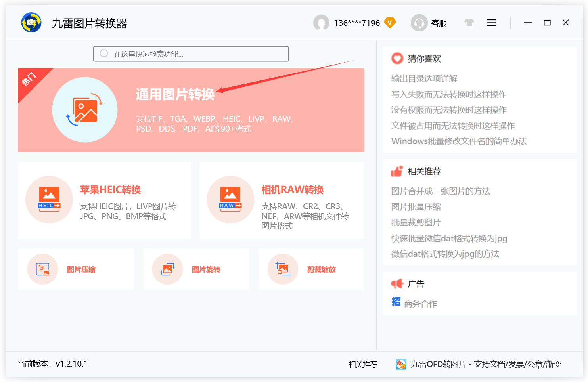
Task: Open 相机RAW转换 feature
Action: click(x=292, y=190)
